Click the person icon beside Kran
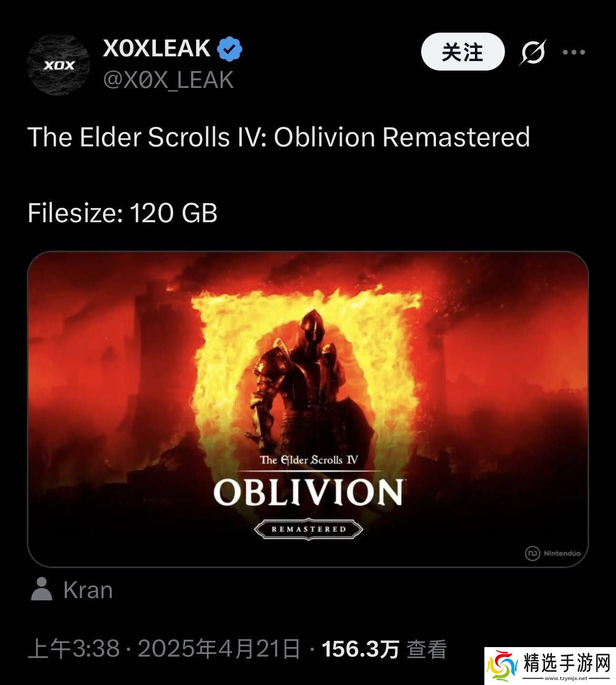The image size is (616, 685). pos(42,589)
